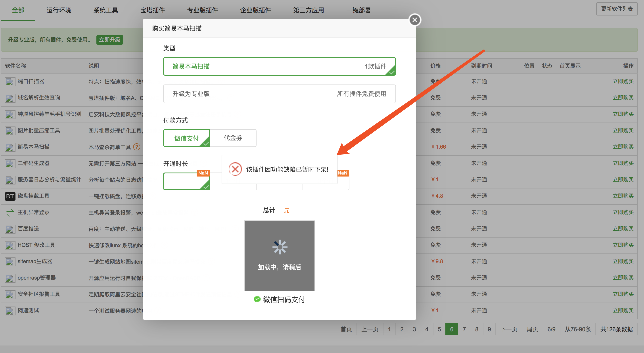
Task: Open the 运行环境 tab
Action: [59, 10]
